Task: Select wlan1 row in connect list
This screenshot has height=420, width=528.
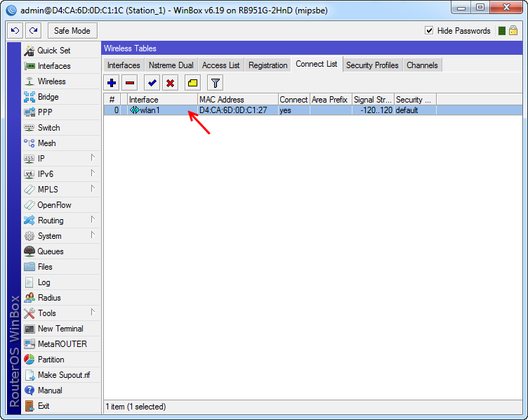Action: click(x=313, y=110)
